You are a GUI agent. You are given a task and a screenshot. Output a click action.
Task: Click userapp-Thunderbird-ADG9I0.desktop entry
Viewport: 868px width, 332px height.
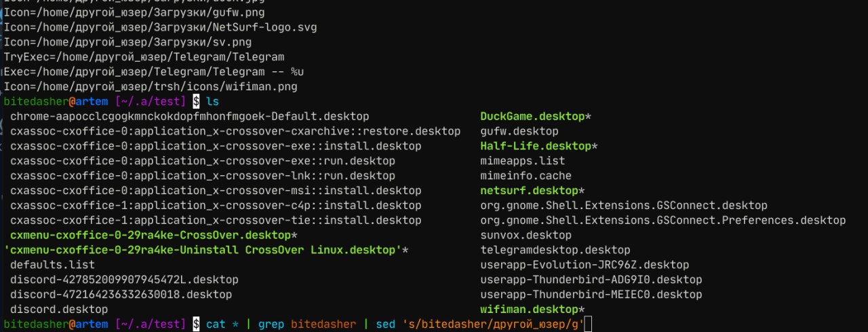(x=591, y=280)
